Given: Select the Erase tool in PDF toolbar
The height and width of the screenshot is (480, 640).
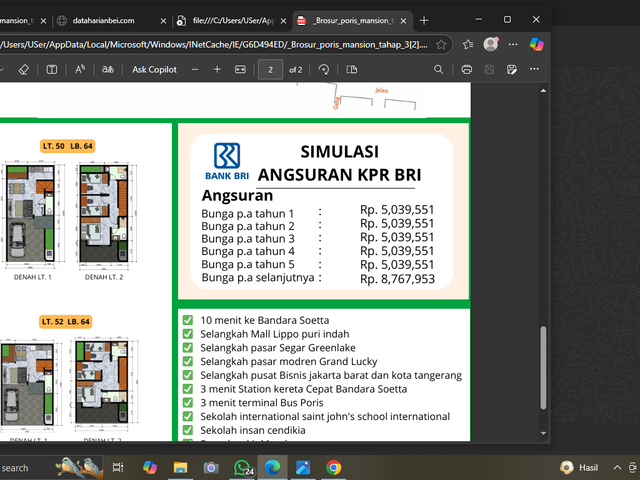Looking at the screenshot, I should pyautogui.click(x=24, y=70).
